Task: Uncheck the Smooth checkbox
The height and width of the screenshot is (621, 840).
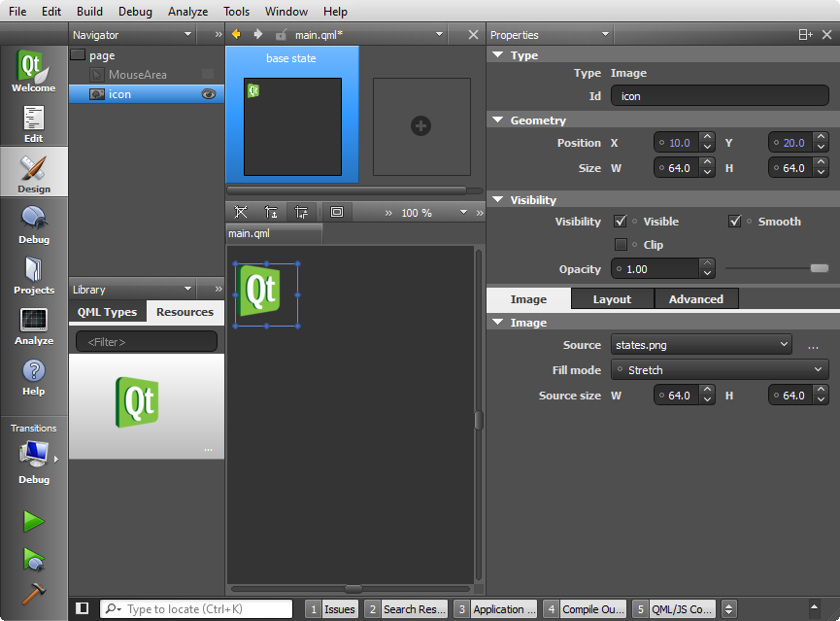Action: pyautogui.click(x=735, y=221)
